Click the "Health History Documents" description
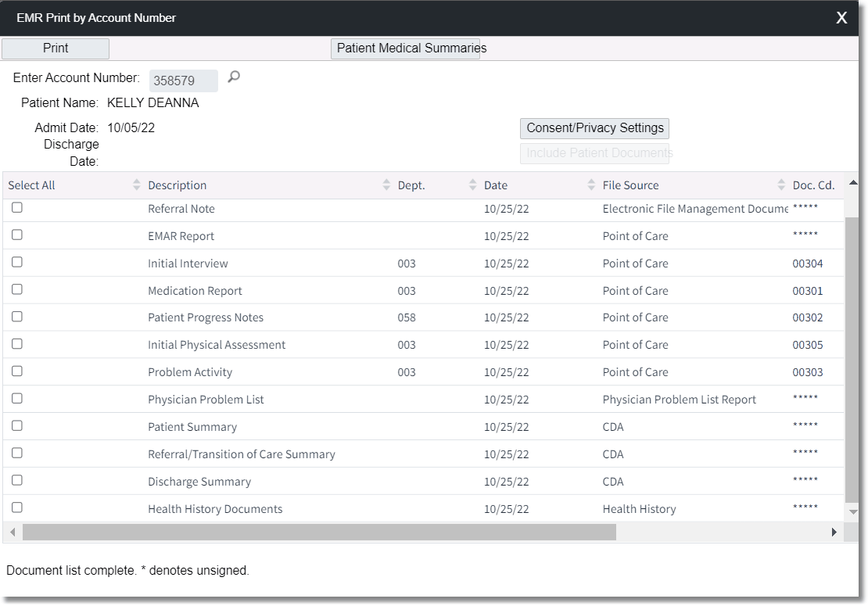This screenshot has width=868, height=606. [215, 509]
